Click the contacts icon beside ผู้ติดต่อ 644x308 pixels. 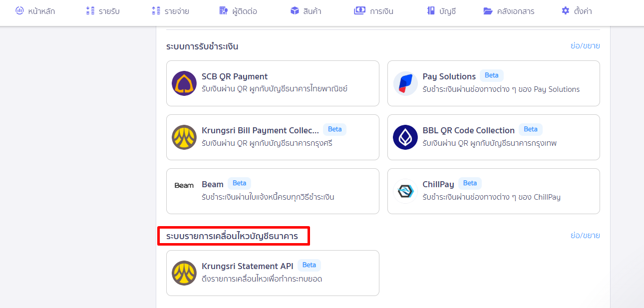224,10
